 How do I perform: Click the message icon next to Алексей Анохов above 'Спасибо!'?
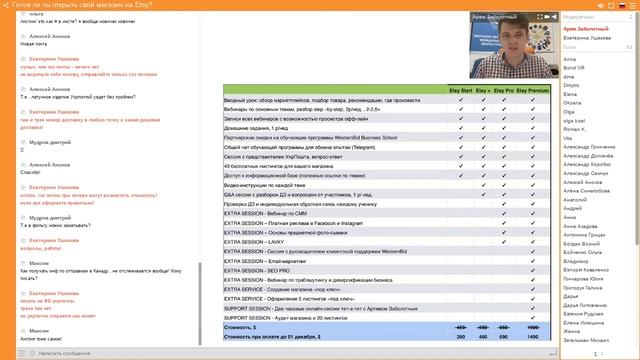23,165
